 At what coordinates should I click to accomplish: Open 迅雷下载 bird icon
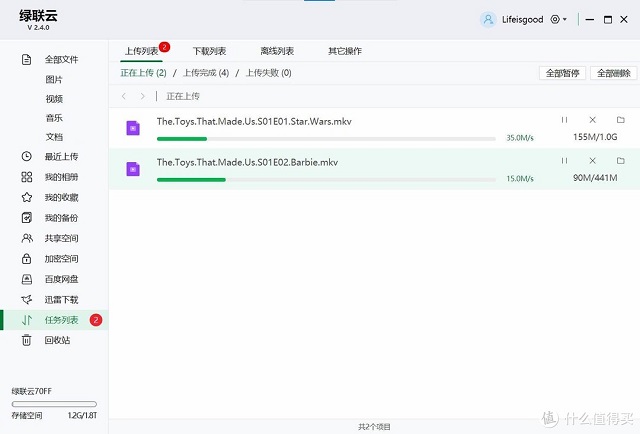[27, 299]
